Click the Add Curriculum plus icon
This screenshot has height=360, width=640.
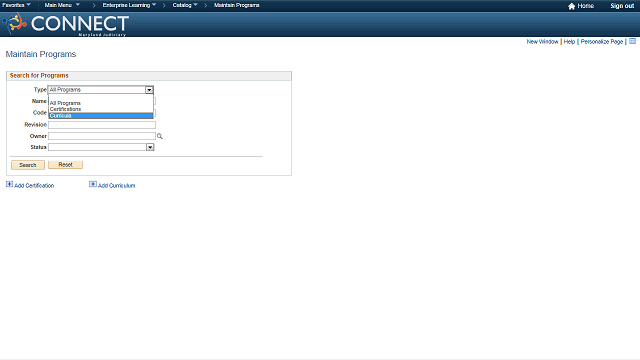93,184
